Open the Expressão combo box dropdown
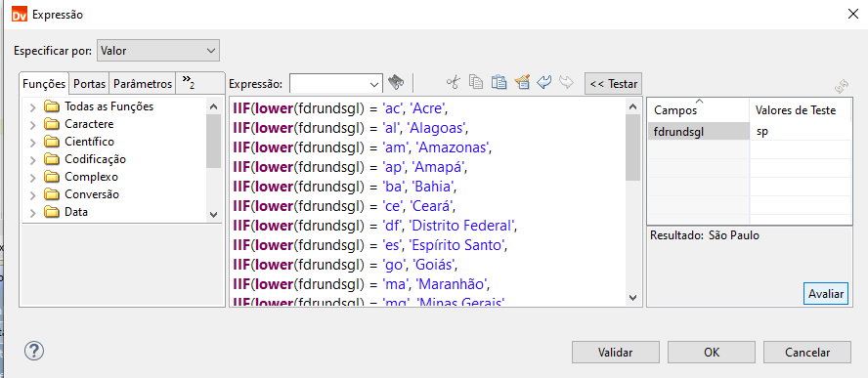 point(374,84)
